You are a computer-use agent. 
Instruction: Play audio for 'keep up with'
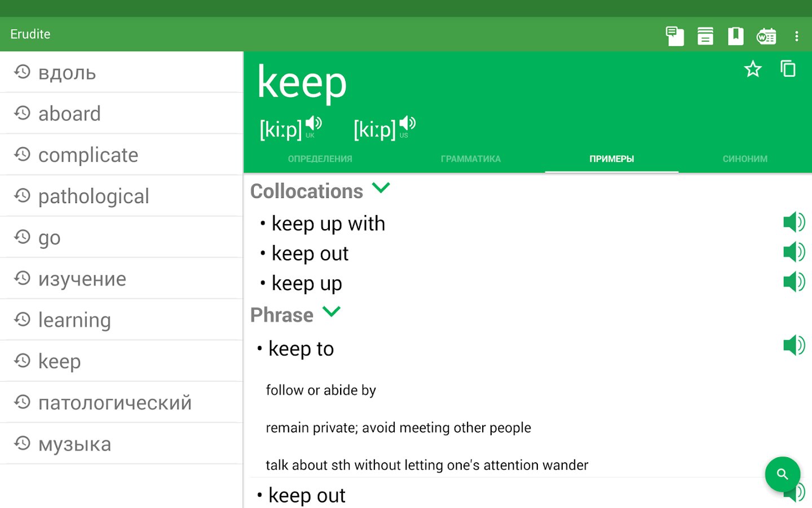pyautogui.click(x=794, y=222)
